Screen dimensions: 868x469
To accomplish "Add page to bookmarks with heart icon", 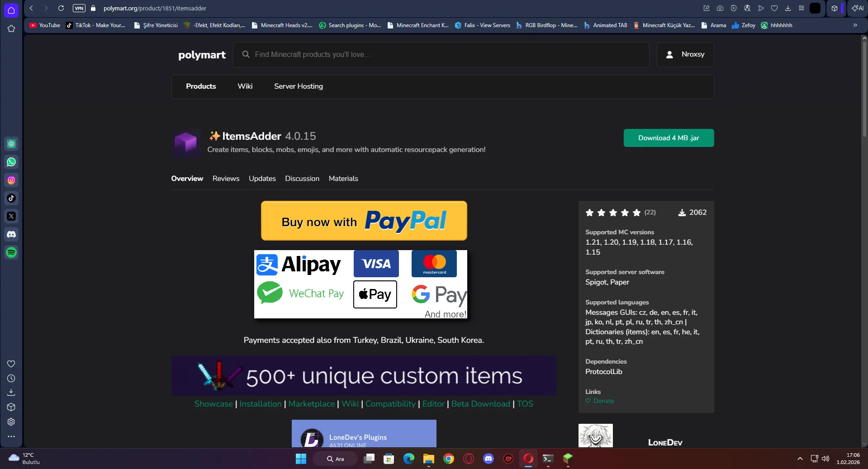I will (x=774, y=8).
